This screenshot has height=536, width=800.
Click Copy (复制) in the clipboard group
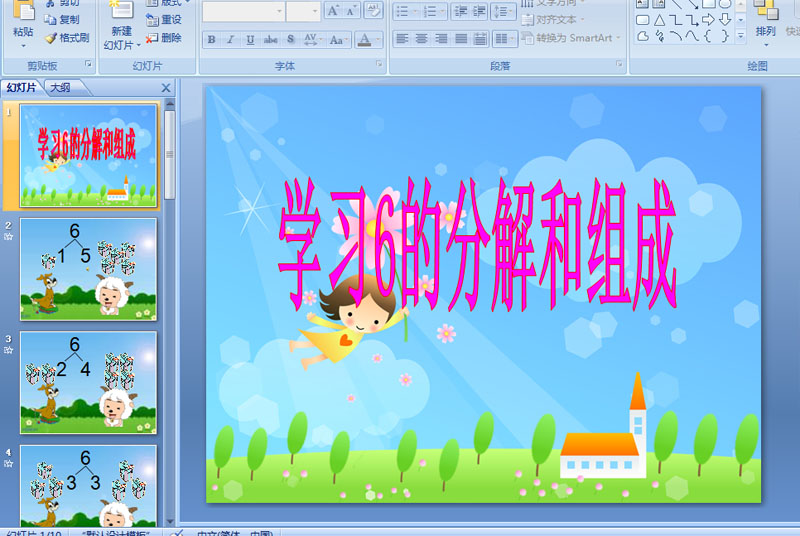tap(62, 19)
